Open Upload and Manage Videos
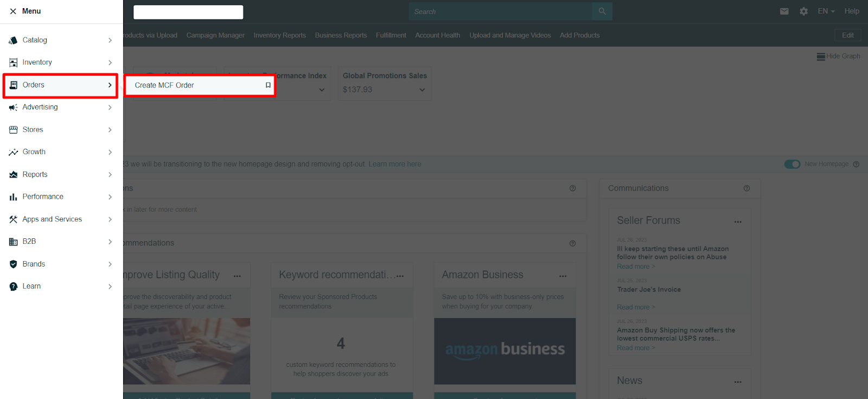The height and width of the screenshot is (399, 868). (x=510, y=35)
